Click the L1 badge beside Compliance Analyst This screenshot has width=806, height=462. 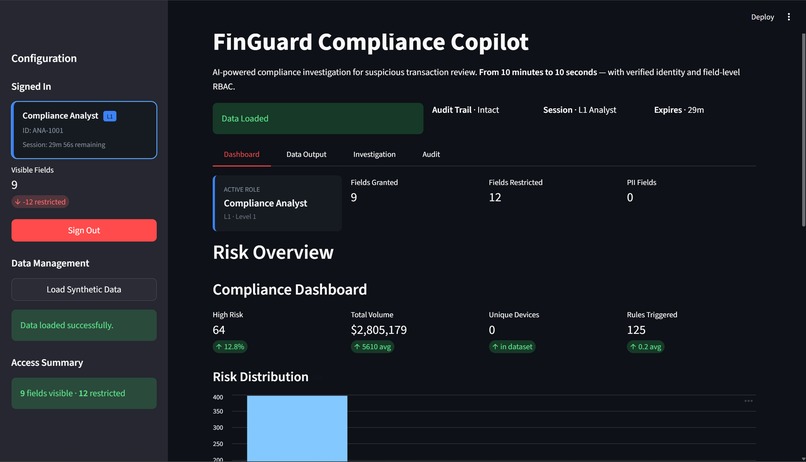(109, 116)
